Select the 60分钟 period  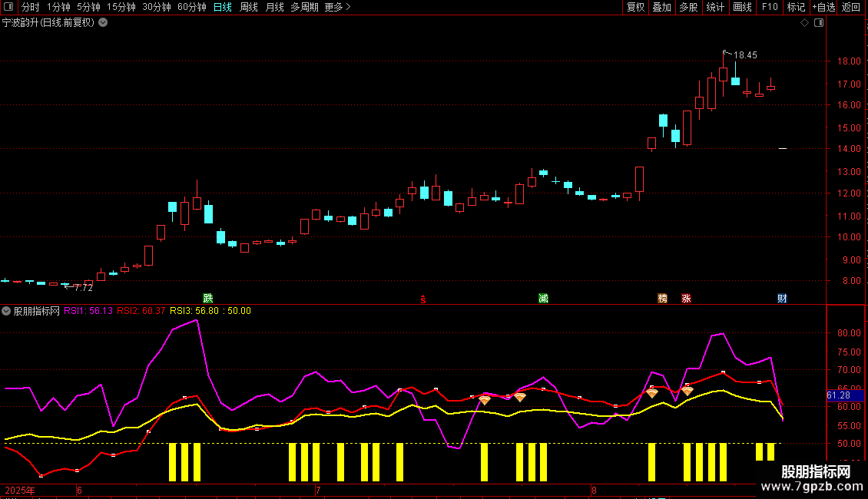tap(192, 7)
